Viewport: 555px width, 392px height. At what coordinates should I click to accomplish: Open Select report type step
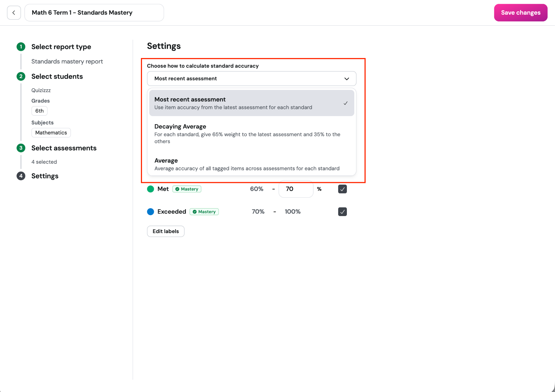coord(61,47)
